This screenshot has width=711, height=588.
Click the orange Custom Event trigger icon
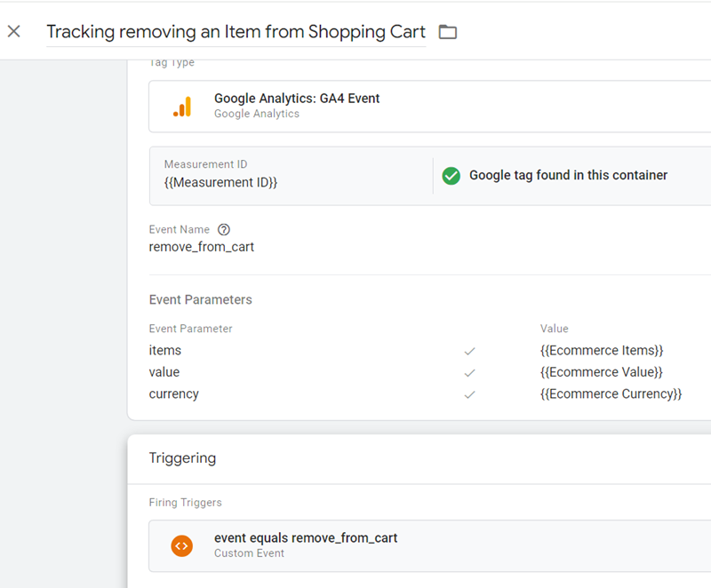pyautogui.click(x=182, y=545)
